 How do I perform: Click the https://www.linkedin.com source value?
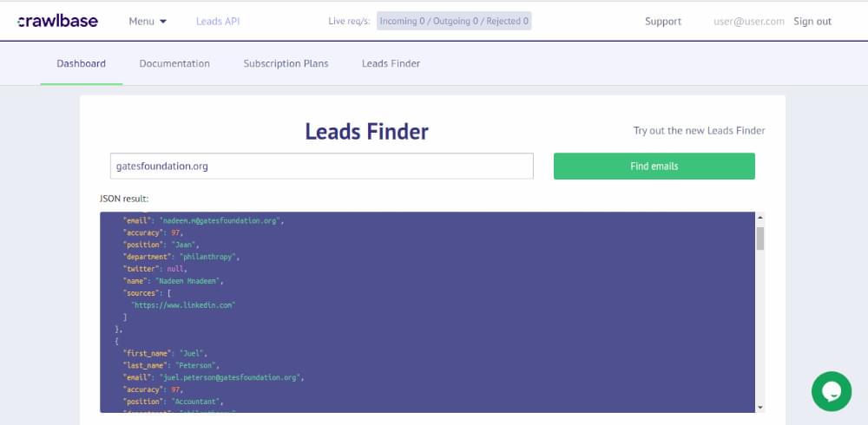[183, 305]
